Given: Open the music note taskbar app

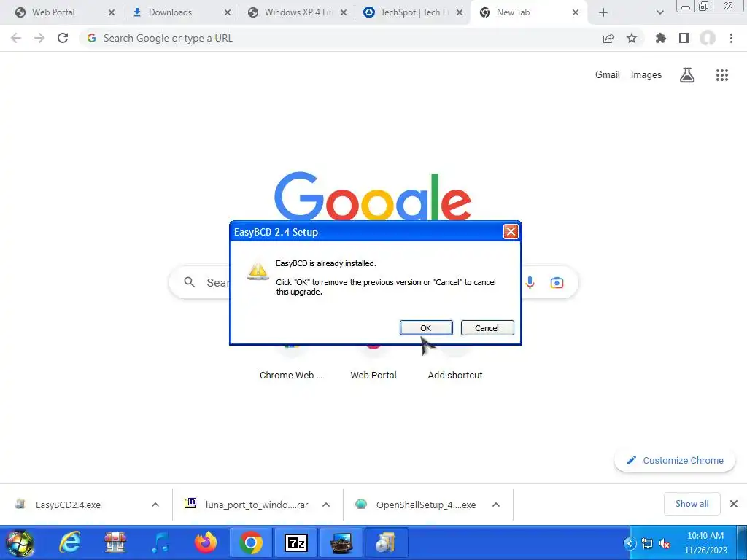Looking at the screenshot, I should click(x=160, y=542).
